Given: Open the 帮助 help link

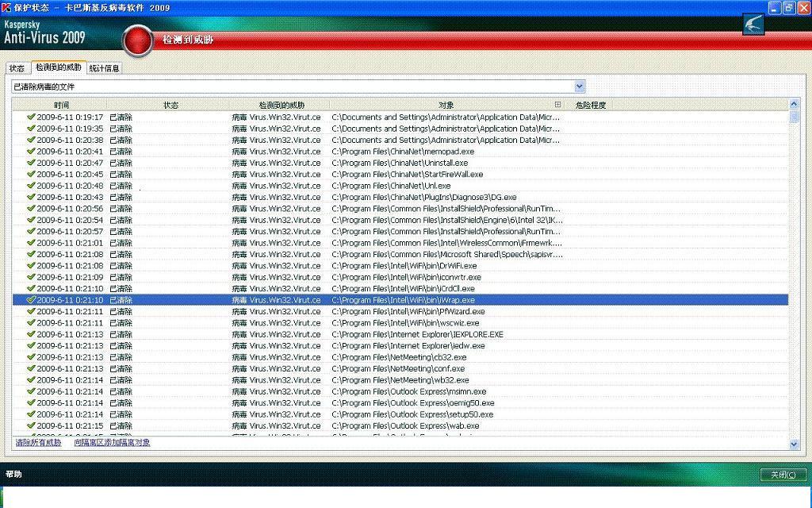Looking at the screenshot, I should click(13, 474).
